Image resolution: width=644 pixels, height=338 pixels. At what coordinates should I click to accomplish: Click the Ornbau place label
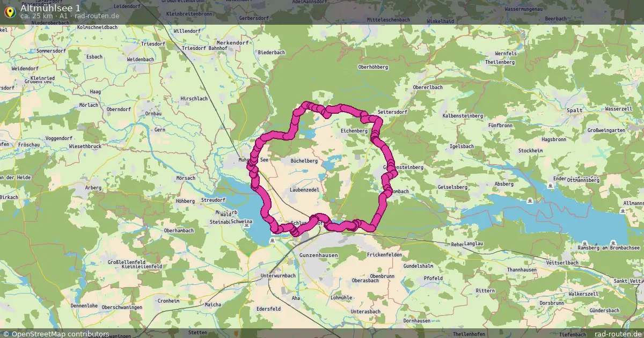point(153,114)
